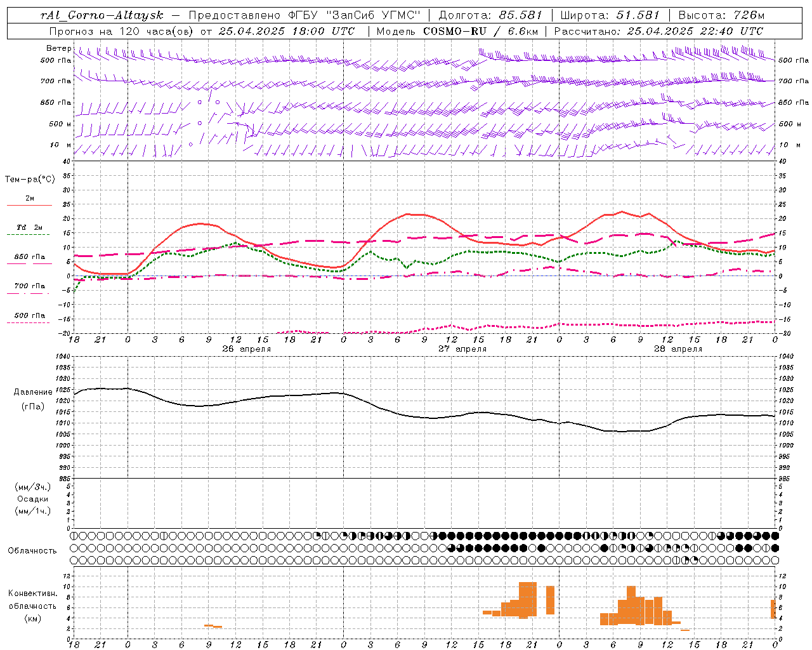Image resolution: width=812 pixels, height=650 pixels.
Task: Click the 'Долгота: 85.581' longitude field
Action: pyautogui.click(x=491, y=15)
